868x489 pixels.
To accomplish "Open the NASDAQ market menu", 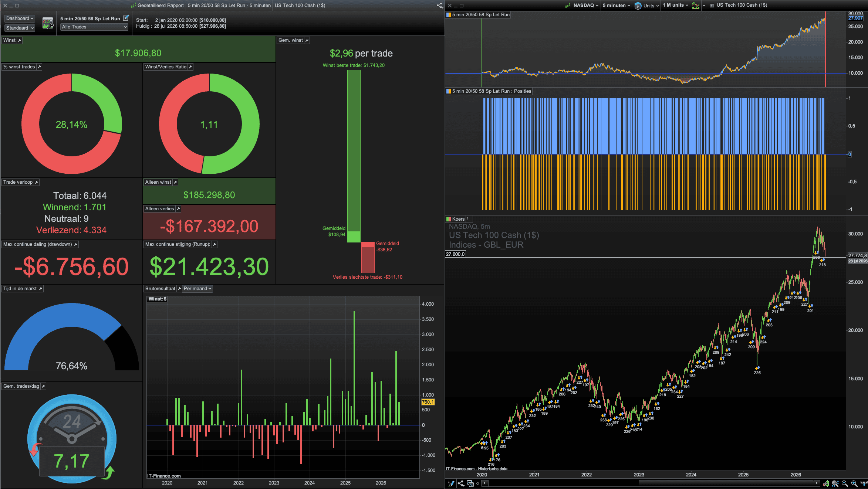I will [x=586, y=5].
